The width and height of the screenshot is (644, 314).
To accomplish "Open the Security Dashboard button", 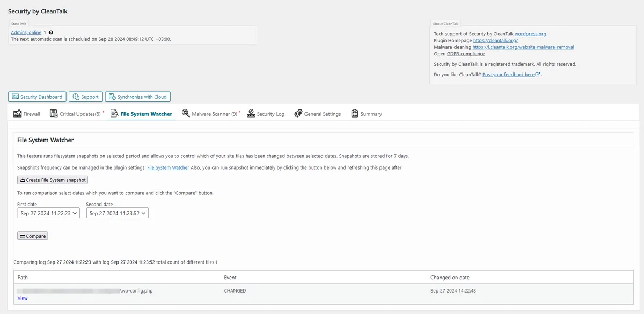I will [37, 97].
